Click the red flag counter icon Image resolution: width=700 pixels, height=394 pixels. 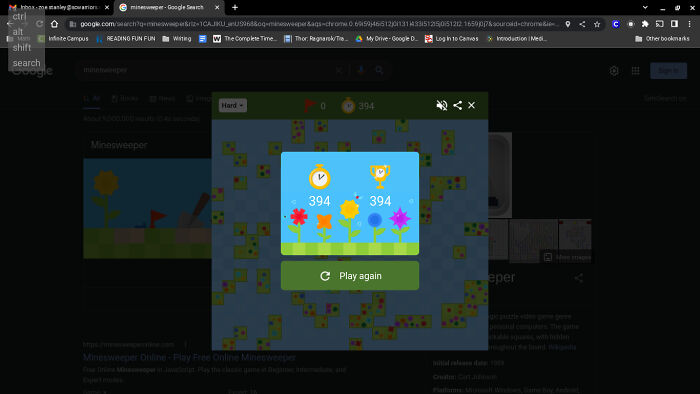(309, 106)
